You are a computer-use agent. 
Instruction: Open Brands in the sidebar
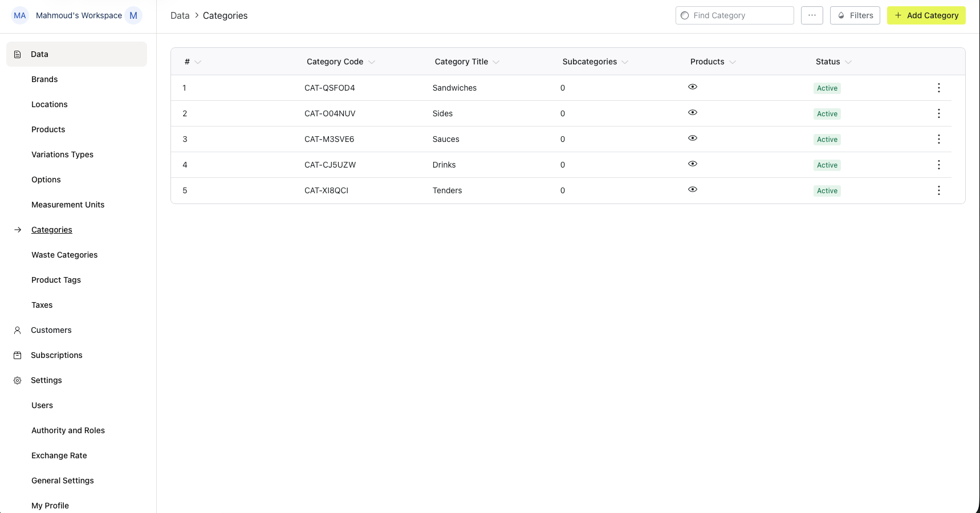44,79
